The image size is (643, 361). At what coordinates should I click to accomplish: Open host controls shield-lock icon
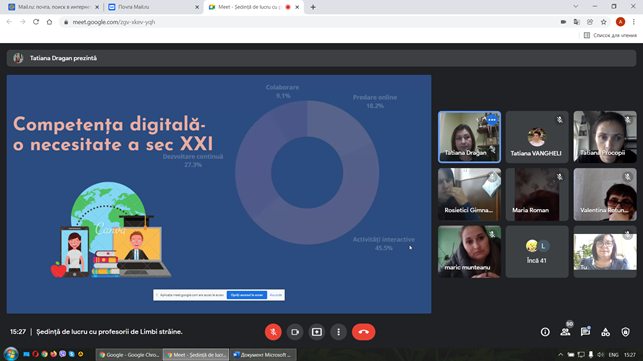[625, 332]
